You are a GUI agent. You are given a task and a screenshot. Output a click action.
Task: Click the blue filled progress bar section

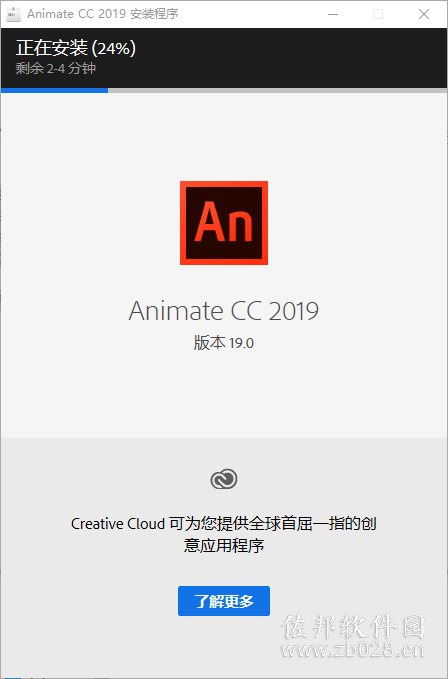[55, 91]
